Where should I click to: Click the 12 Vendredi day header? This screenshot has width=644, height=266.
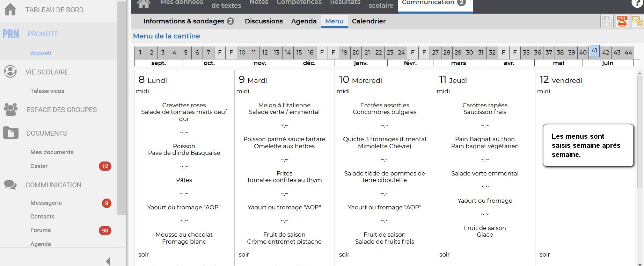tap(561, 80)
